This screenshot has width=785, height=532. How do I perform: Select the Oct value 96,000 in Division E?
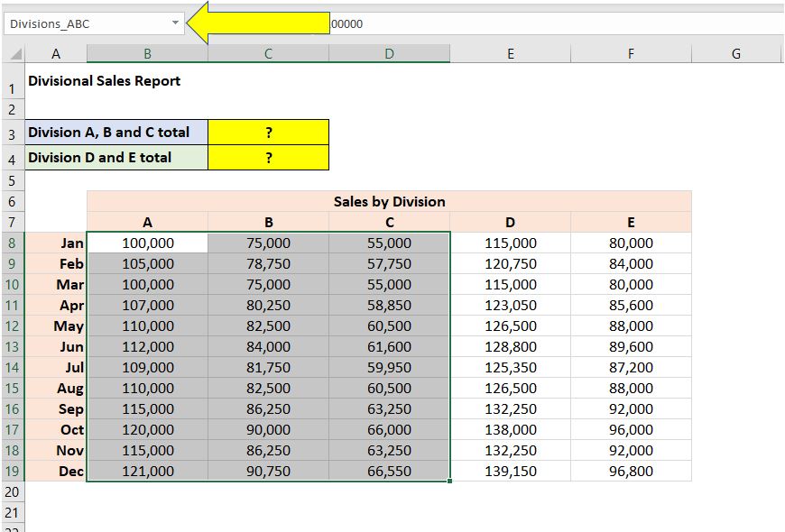tap(630, 429)
